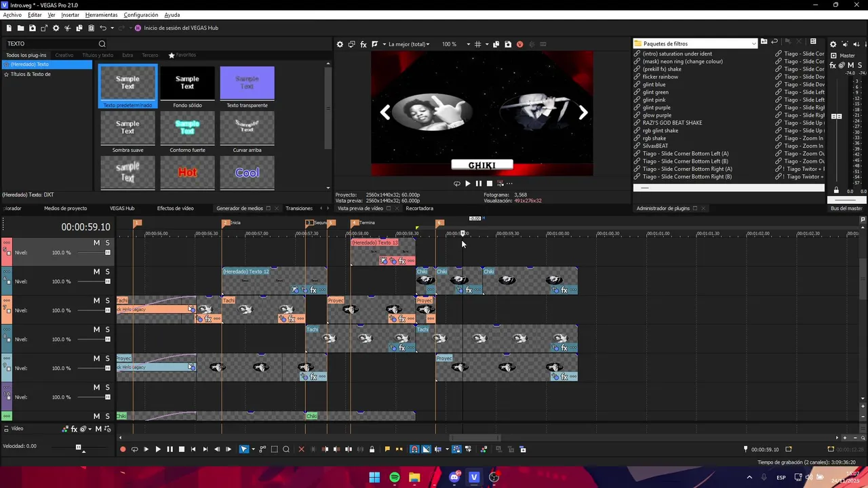
Task: Select the Normal edit tool arrow
Action: (x=243, y=449)
